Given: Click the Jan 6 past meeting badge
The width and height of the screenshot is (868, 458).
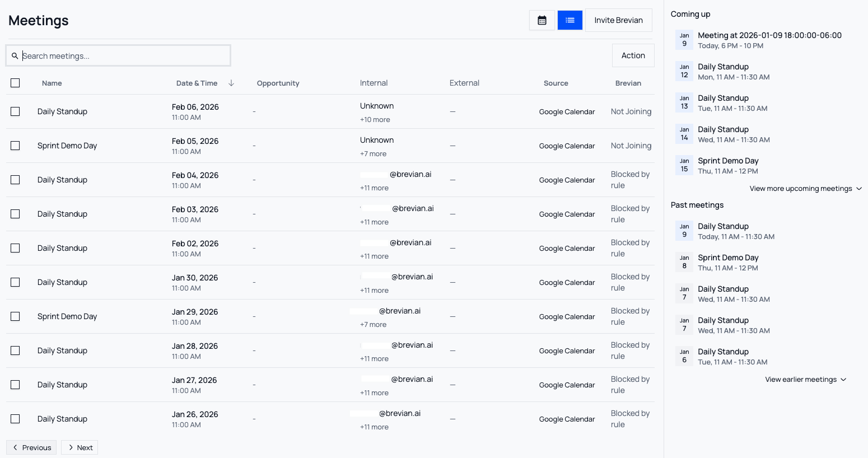Looking at the screenshot, I should click(684, 356).
